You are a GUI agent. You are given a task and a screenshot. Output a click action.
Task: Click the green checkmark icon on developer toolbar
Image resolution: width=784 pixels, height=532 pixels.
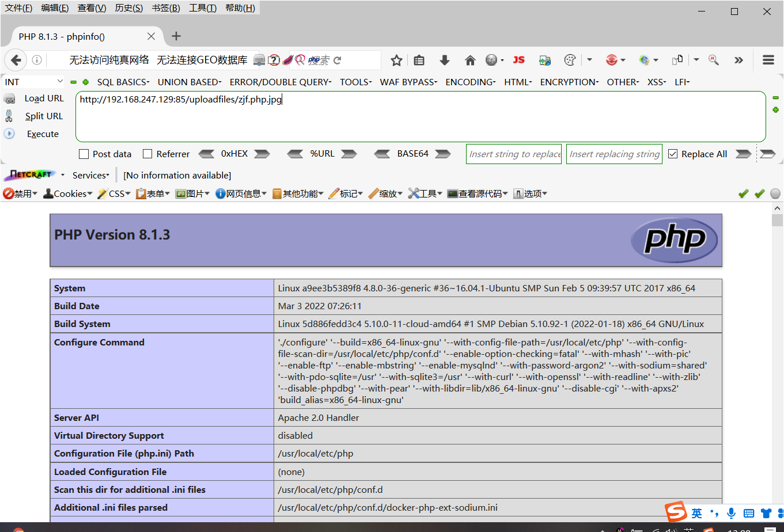pos(743,193)
